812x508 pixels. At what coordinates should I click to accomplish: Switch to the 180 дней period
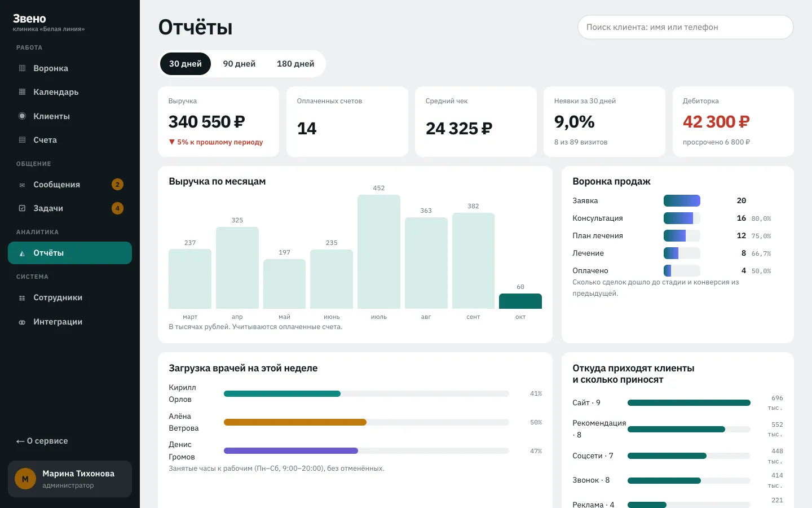click(x=295, y=64)
